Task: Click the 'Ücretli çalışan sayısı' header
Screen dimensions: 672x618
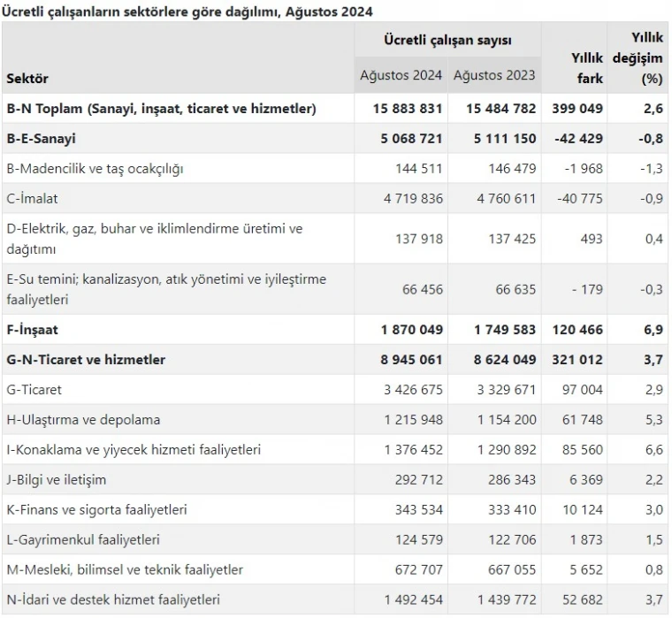Action: coord(447,41)
